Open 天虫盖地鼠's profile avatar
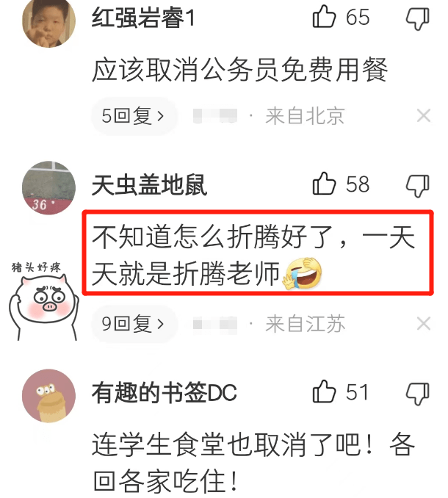448x498 pixels. coord(49,188)
